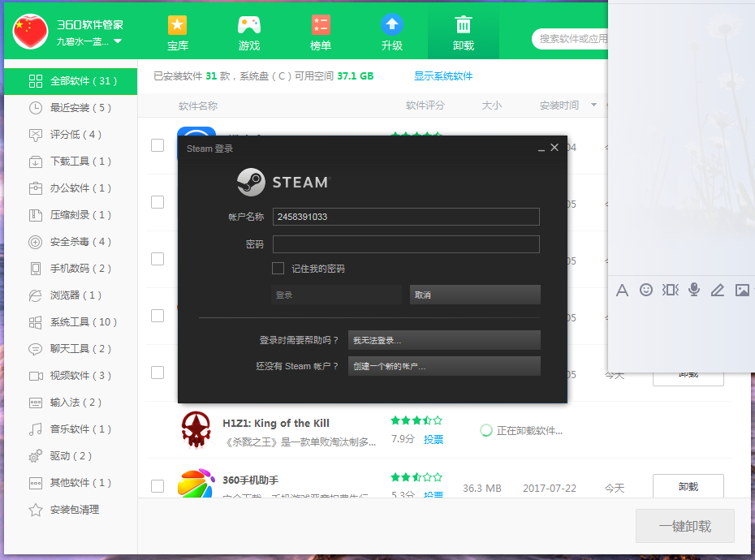Click the 我无法登录 button

[444, 340]
